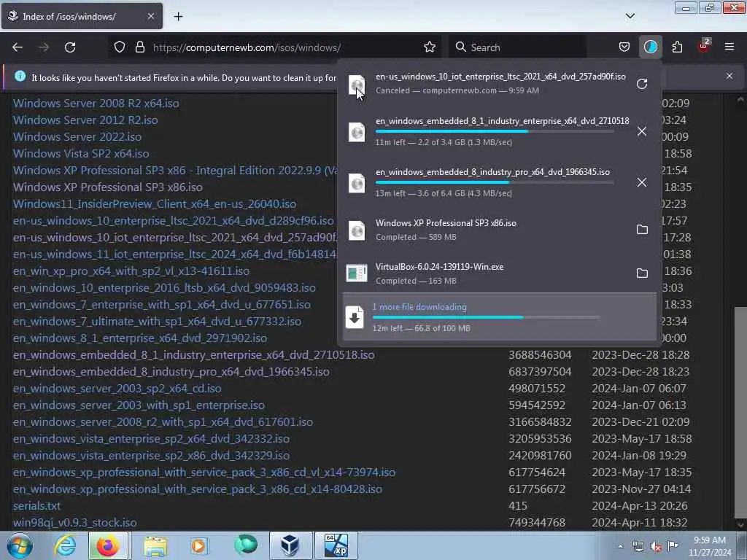Image resolution: width=747 pixels, height=560 pixels.
Task: Cancel embedded_8_industry_pro download
Action: click(x=642, y=182)
